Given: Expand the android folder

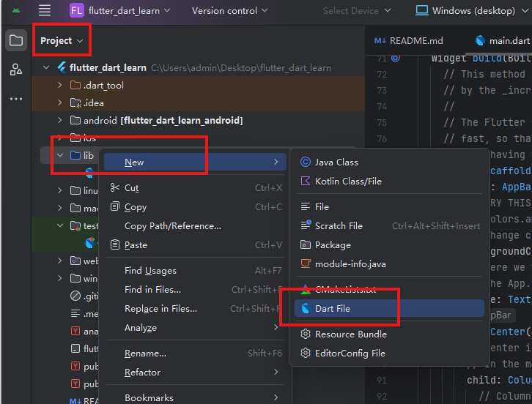Looking at the screenshot, I should (x=59, y=120).
